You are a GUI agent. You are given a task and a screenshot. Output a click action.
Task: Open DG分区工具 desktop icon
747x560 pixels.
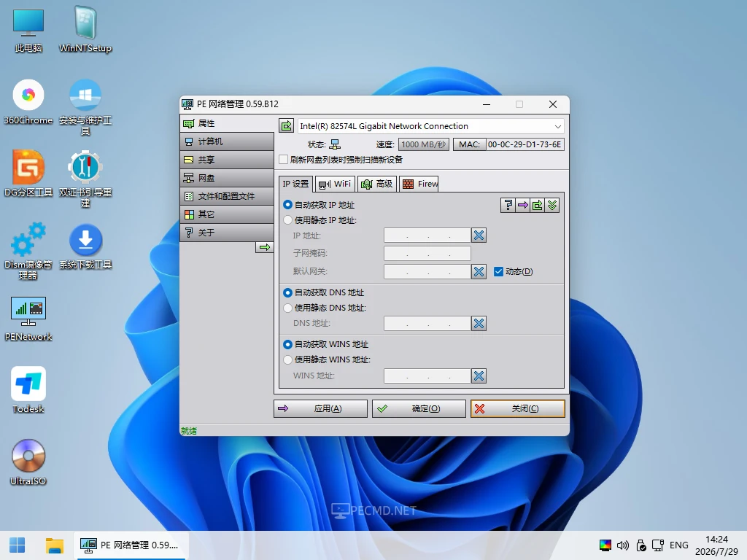(28, 174)
